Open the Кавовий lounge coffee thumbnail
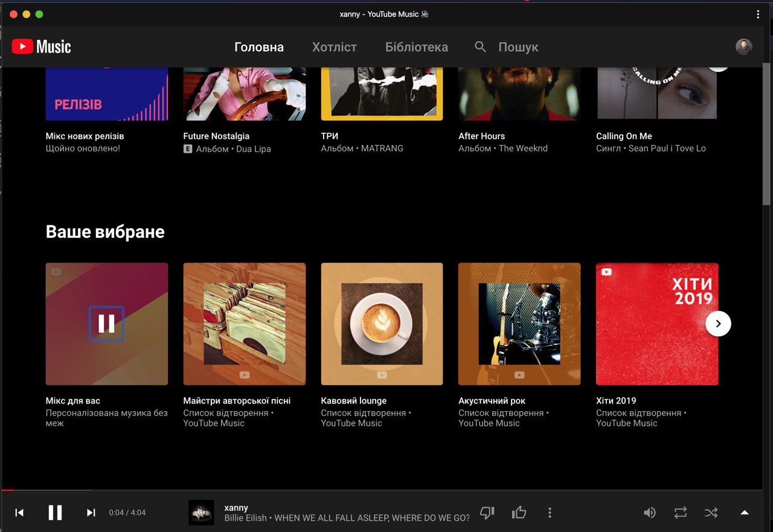 382,324
